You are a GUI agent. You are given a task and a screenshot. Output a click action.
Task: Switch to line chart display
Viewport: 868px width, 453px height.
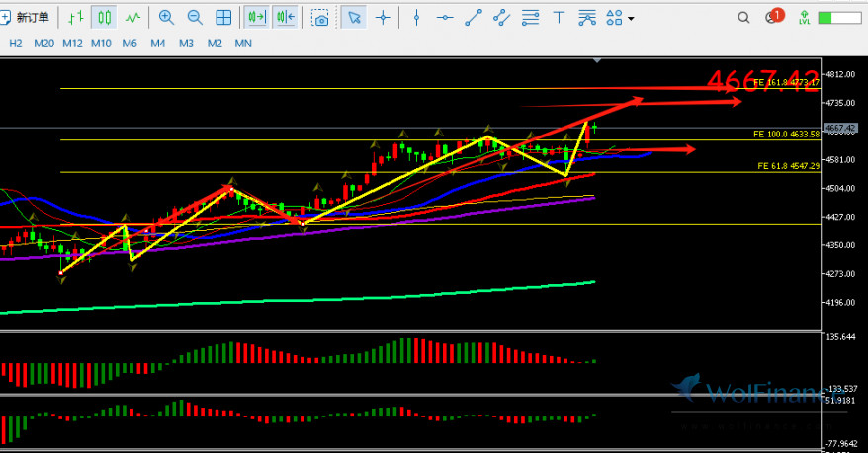pos(132,18)
